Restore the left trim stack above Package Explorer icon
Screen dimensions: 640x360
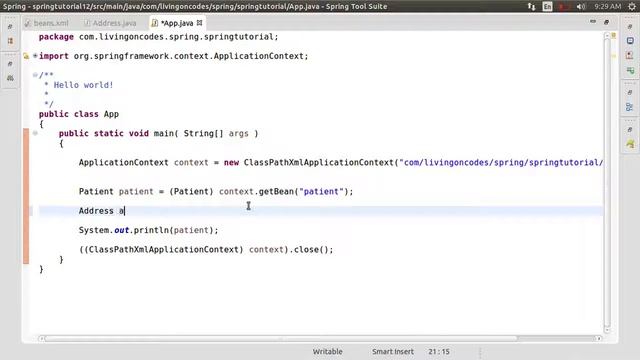[x=10, y=27]
